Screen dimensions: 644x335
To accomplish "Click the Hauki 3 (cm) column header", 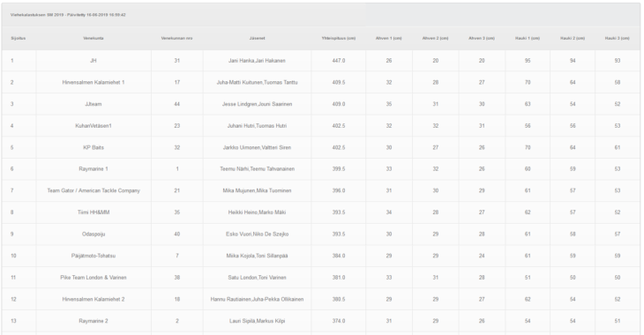I will (x=617, y=38).
